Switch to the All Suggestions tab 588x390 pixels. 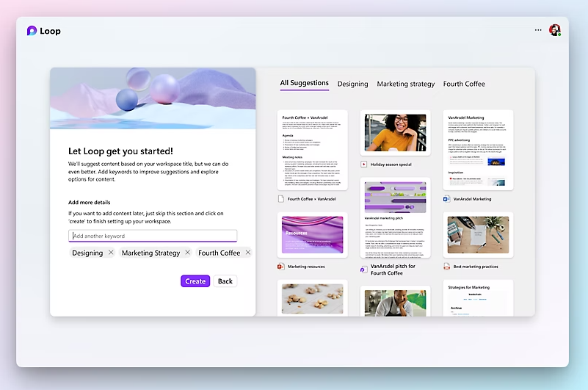coord(305,83)
